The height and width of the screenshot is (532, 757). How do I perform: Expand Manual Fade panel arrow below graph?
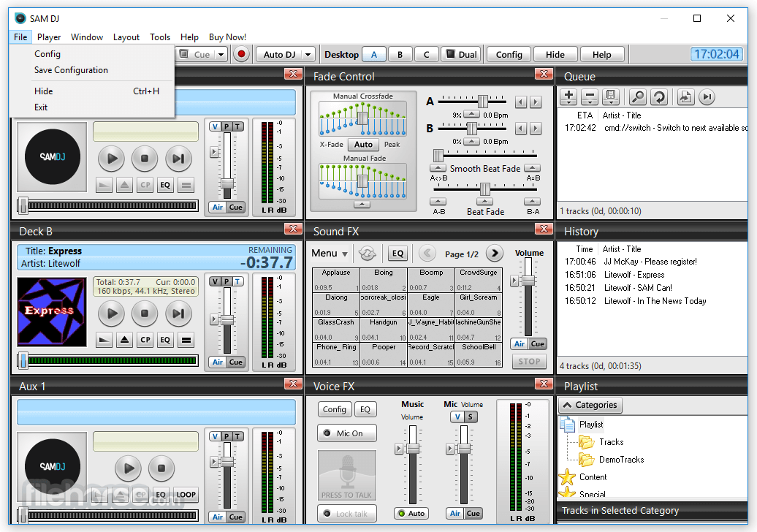click(362, 205)
